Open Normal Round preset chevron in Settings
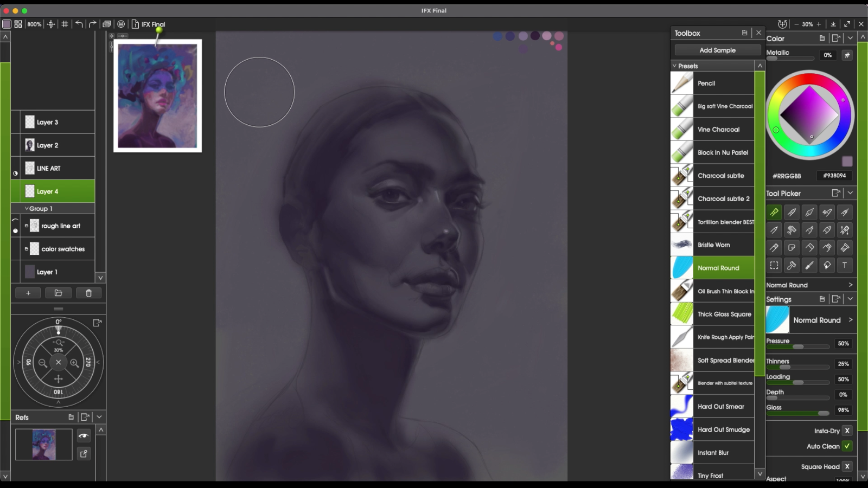 [850, 320]
